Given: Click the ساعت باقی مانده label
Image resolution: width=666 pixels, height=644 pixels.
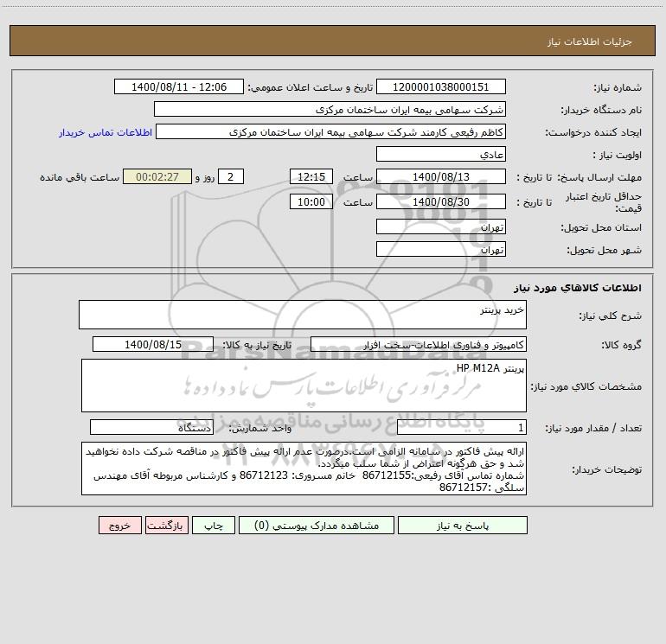Looking at the screenshot, I should click(80, 177).
